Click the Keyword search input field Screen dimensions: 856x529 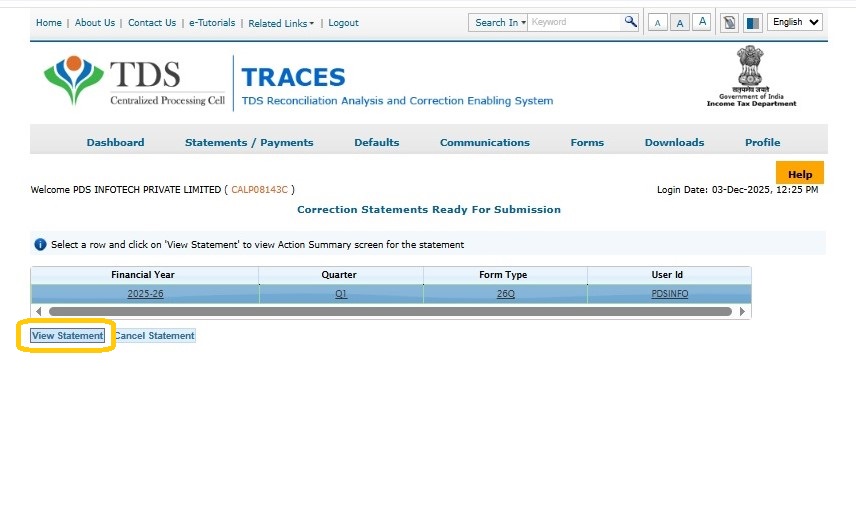coord(574,22)
